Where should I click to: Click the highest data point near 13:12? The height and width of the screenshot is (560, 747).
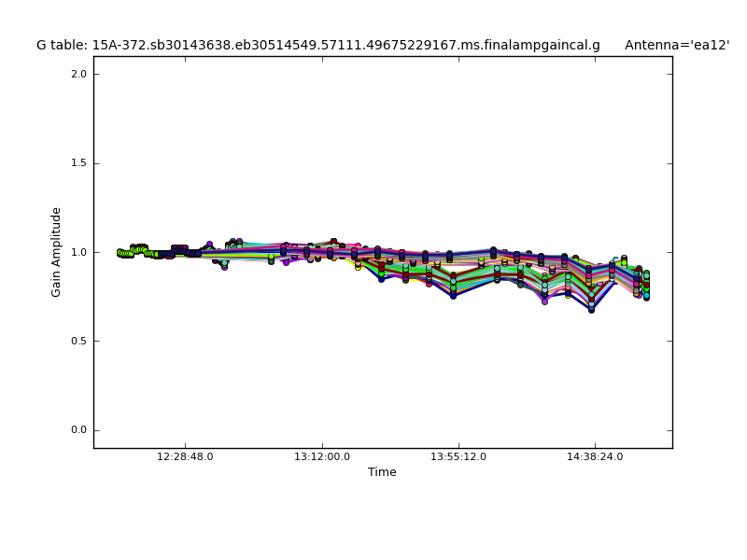[333, 241]
